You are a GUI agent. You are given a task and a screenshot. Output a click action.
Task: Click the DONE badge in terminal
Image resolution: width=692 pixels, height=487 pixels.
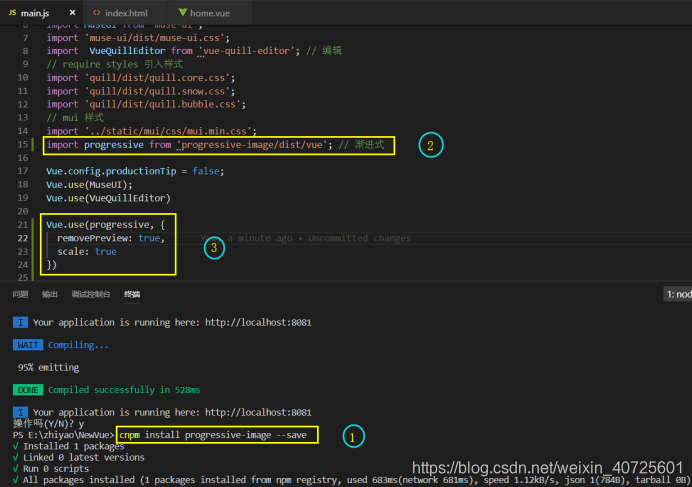point(28,390)
